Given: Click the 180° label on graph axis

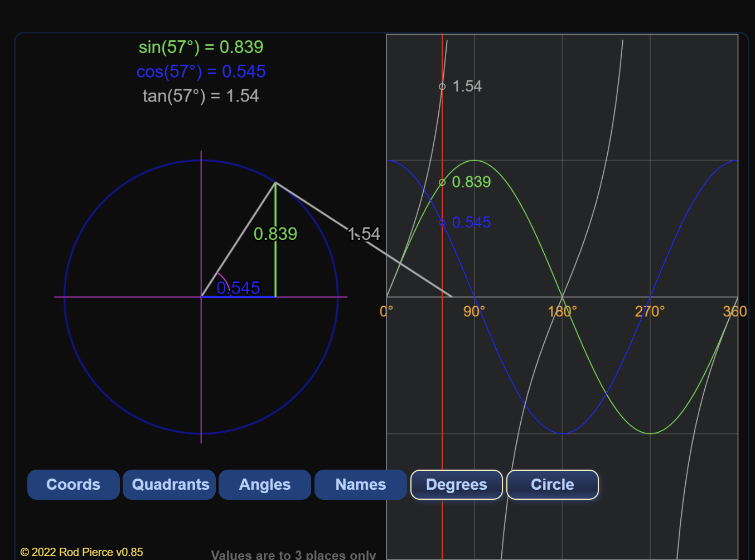Looking at the screenshot, I should (562, 311).
